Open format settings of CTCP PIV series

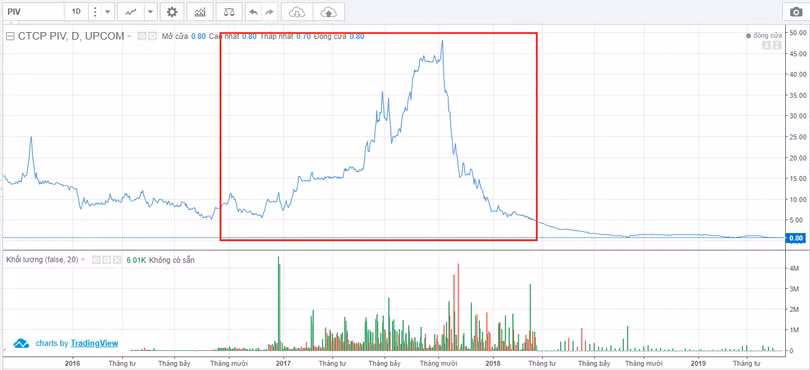(x=153, y=37)
